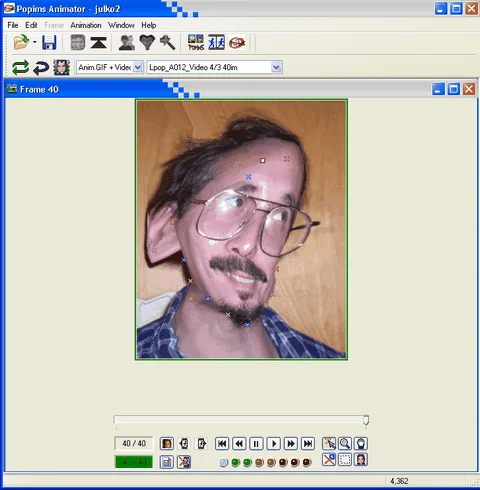Select the second light brown dot
Viewport: 480px width, 490px height.
tap(271, 462)
